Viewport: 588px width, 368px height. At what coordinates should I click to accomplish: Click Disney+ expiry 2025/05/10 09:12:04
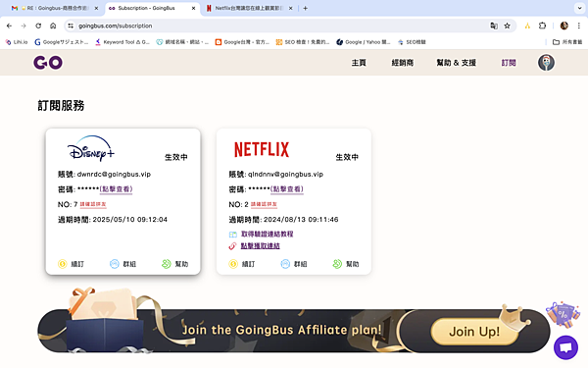click(129, 220)
